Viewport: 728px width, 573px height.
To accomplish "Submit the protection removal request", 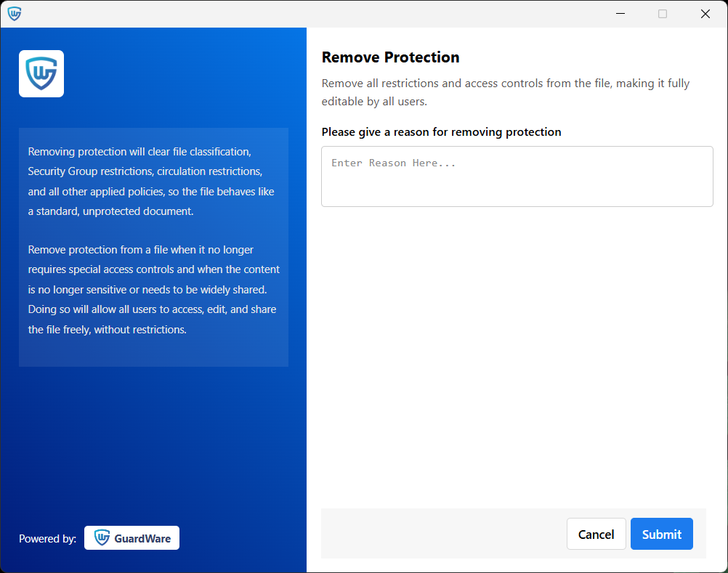I will coord(661,534).
